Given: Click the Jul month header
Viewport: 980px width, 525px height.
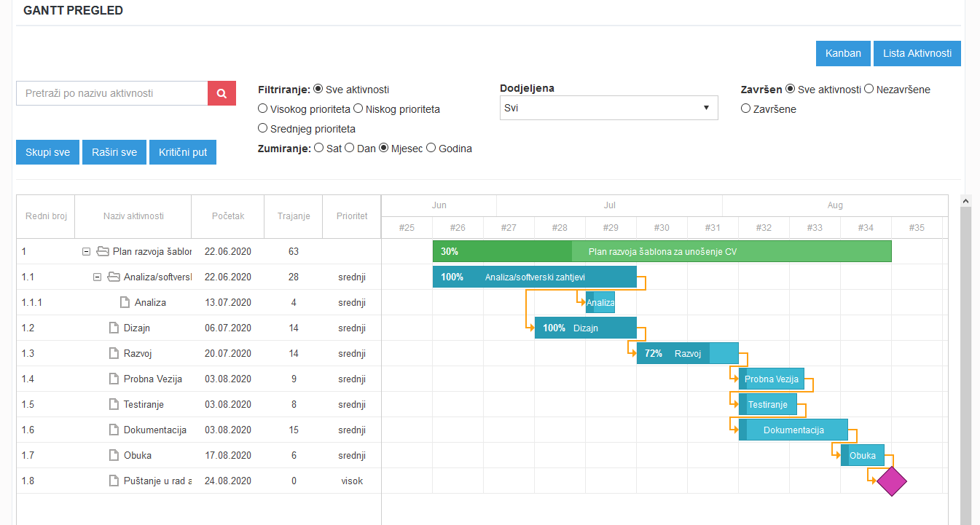Looking at the screenshot, I should (610, 205).
